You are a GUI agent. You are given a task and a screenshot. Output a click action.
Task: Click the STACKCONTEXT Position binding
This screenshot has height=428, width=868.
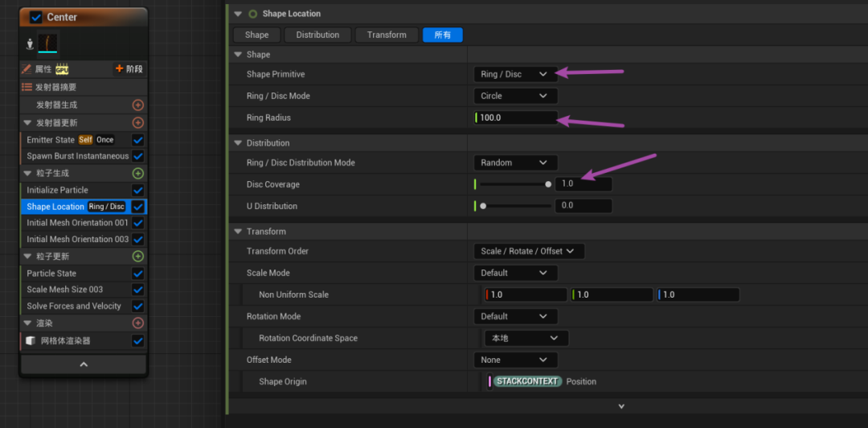[x=545, y=381]
